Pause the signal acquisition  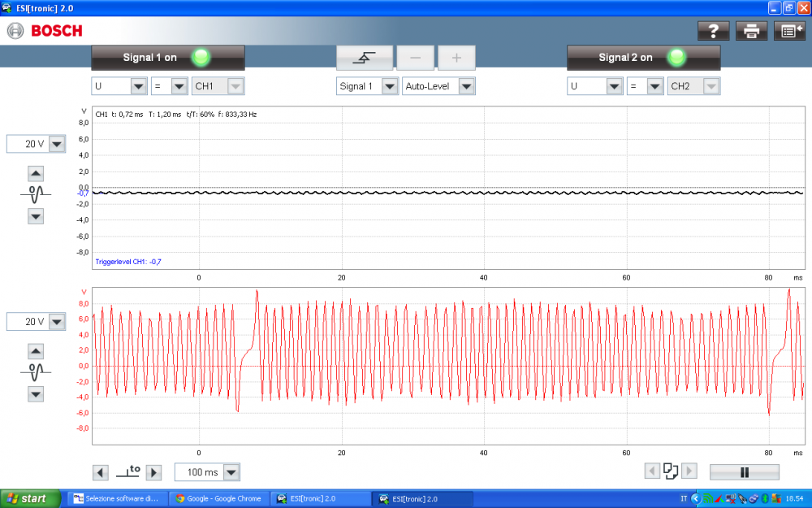click(x=744, y=472)
